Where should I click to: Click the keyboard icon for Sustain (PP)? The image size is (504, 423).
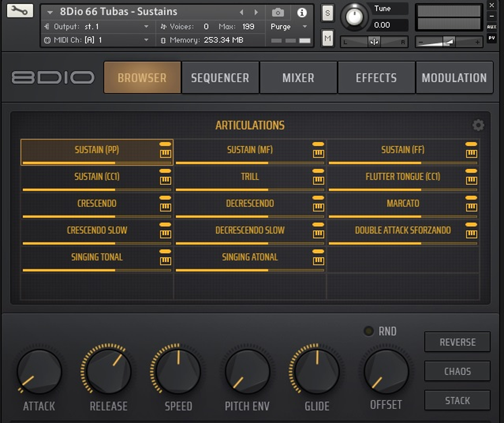[x=165, y=154]
